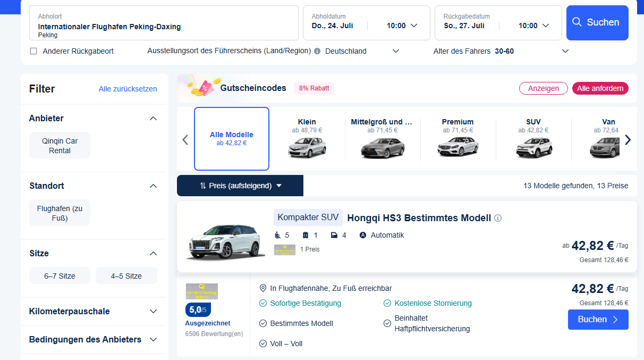Click the luggage icon showing 1
This screenshot has width=644, height=360.
(x=306, y=235)
